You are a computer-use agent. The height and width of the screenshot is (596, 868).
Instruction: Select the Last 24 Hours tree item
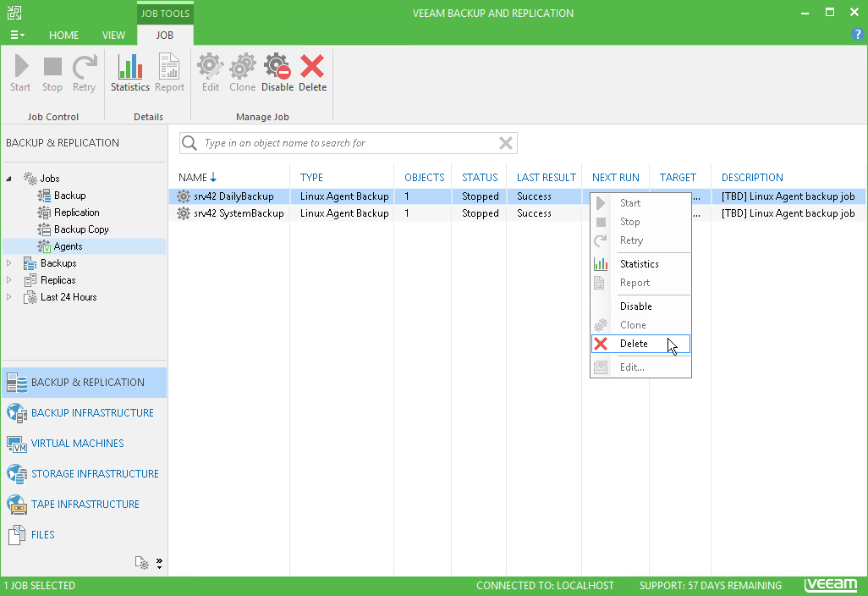click(x=68, y=297)
